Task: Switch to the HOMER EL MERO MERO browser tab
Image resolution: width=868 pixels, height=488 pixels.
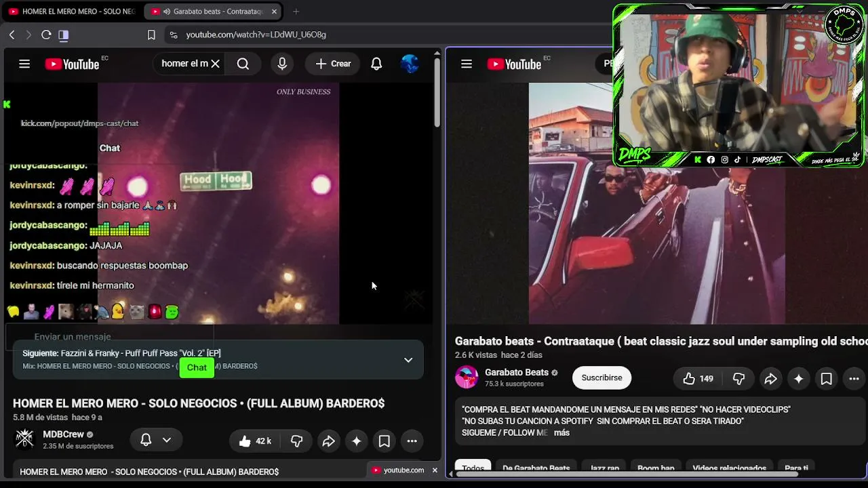Action: point(72,12)
